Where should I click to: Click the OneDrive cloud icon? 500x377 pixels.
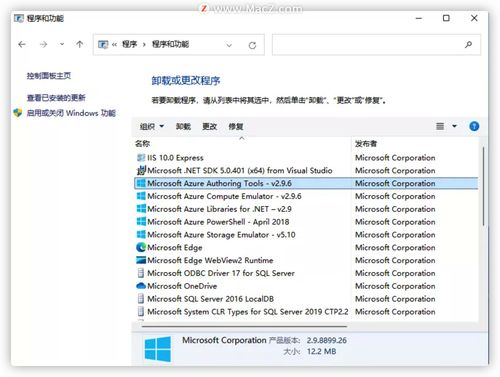click(141, 286)
